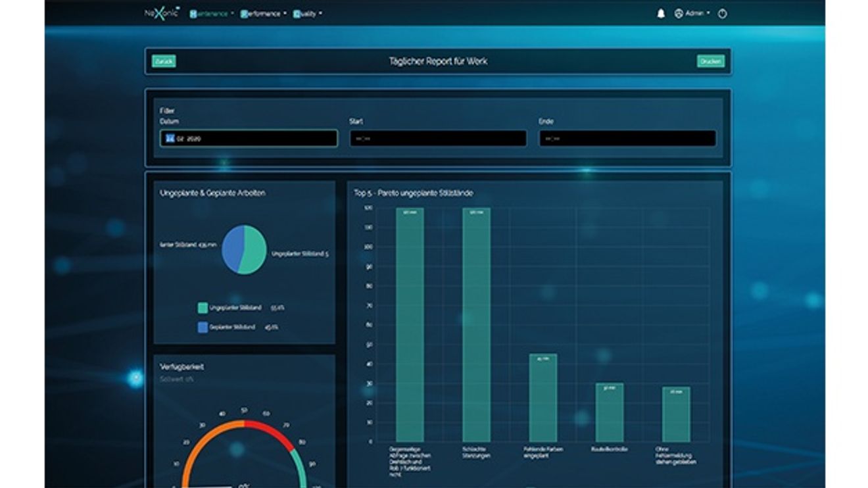Open notifications bell
Screen dimensions: 868x488
coord(661,13)
